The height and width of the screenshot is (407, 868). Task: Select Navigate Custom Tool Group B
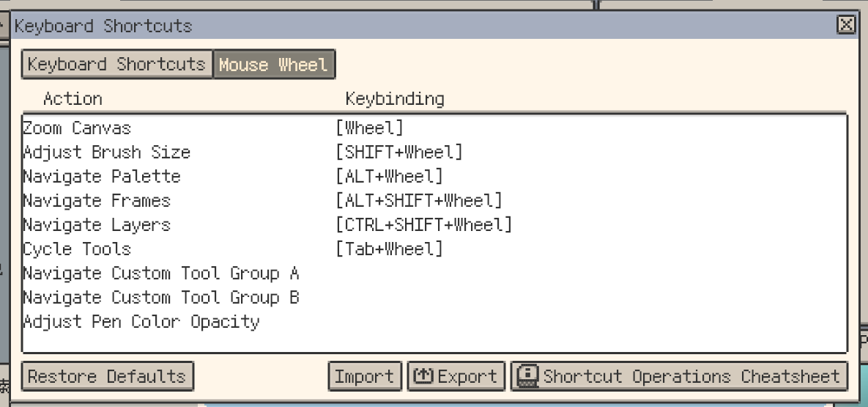[160, 298]
